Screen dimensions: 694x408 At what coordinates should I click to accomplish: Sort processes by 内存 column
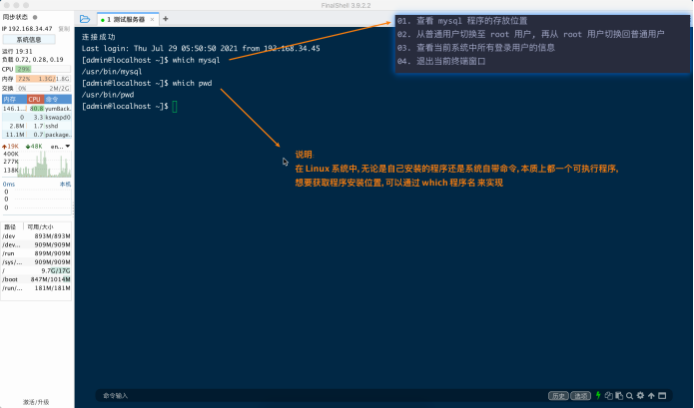pyautogui.click(x=14, y=99)
